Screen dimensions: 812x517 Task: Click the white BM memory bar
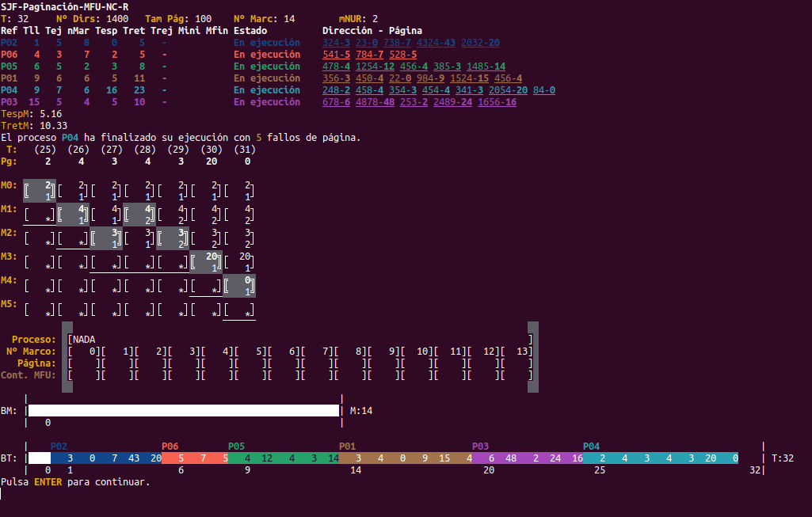(x=183, y=410)
